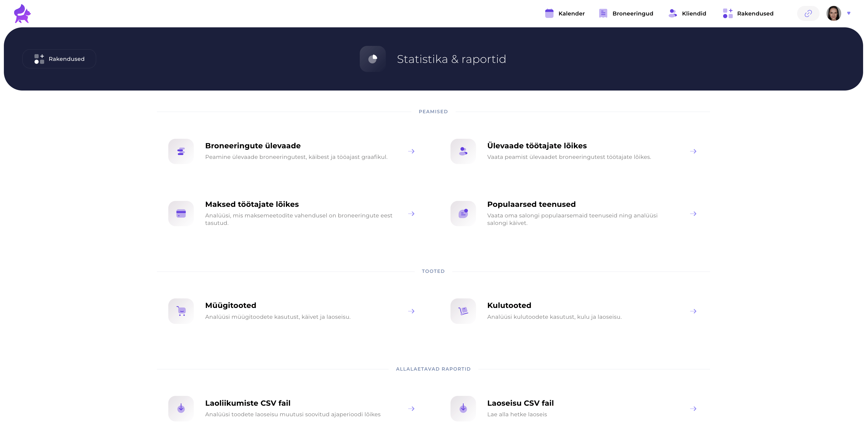The height and width of the screenshot is (440, 868).
Task: Click the Kulutooted trolley icon
Action: (463, 311)
